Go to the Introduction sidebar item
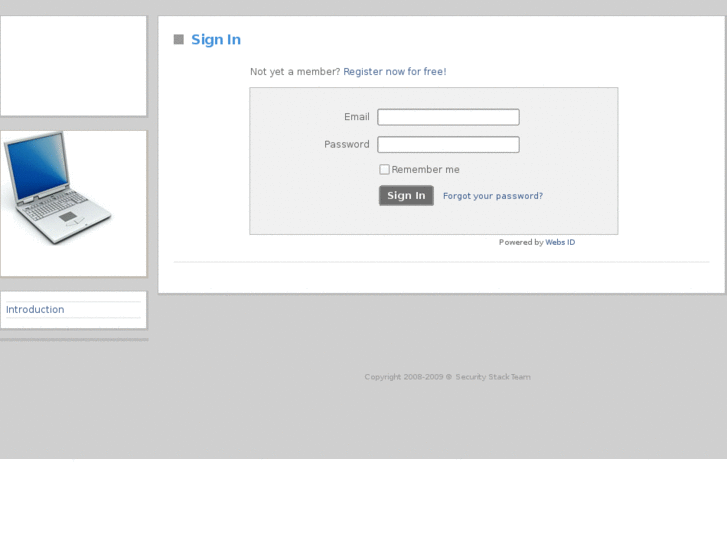This screenshot has height=545, width=727. 35,309
